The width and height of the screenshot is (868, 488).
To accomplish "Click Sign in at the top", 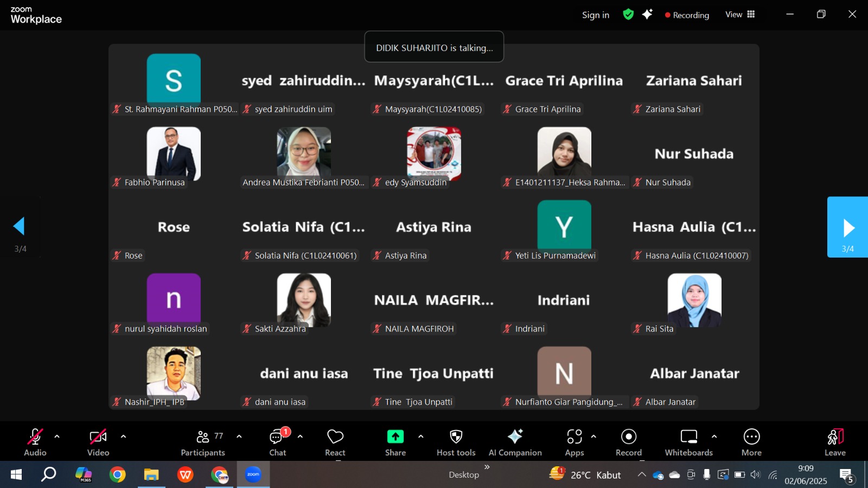I will coord(595,15).
